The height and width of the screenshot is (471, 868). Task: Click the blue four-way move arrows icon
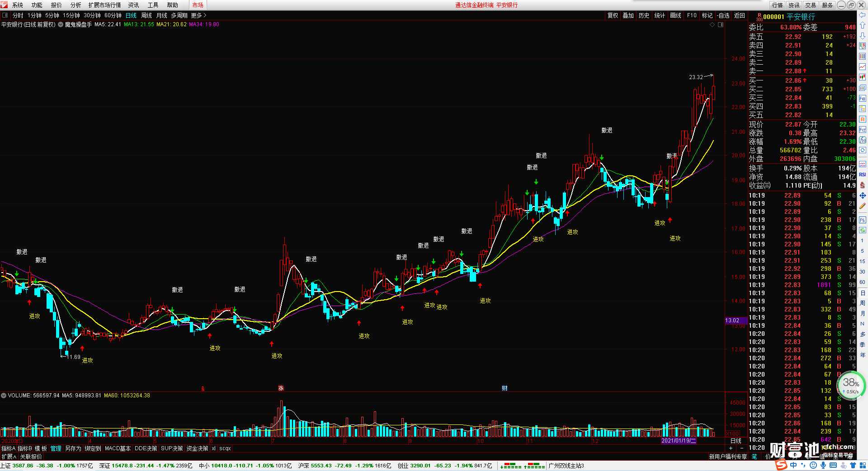point(863,195)
